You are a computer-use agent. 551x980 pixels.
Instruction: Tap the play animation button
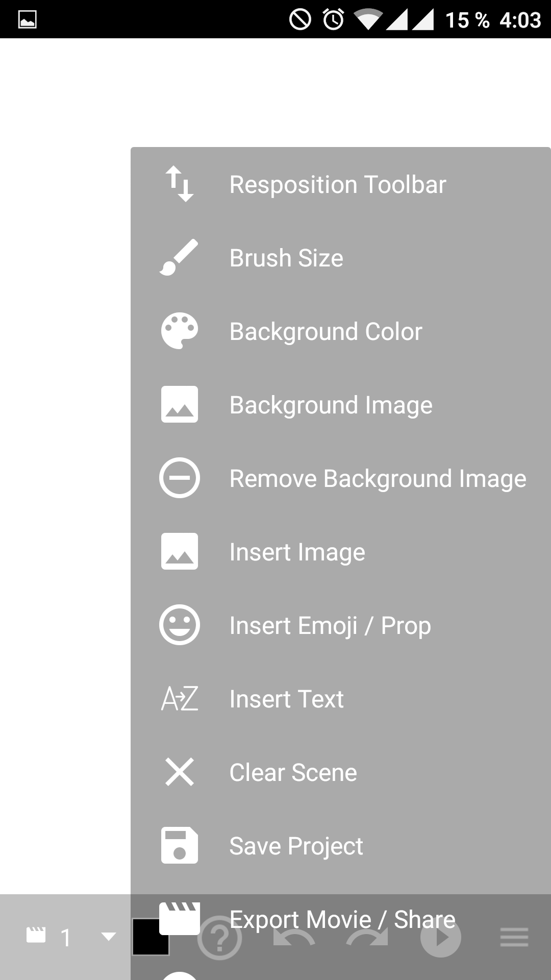441,937
